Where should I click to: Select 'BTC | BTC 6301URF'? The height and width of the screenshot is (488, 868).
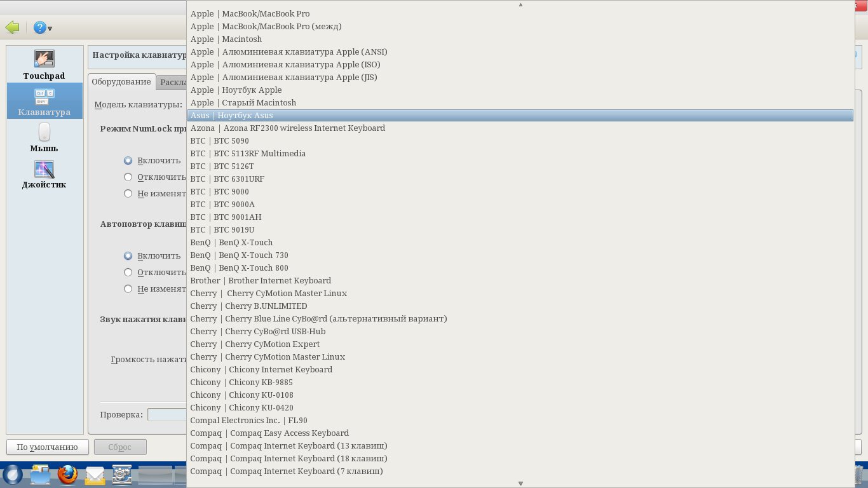click(520, 179)
